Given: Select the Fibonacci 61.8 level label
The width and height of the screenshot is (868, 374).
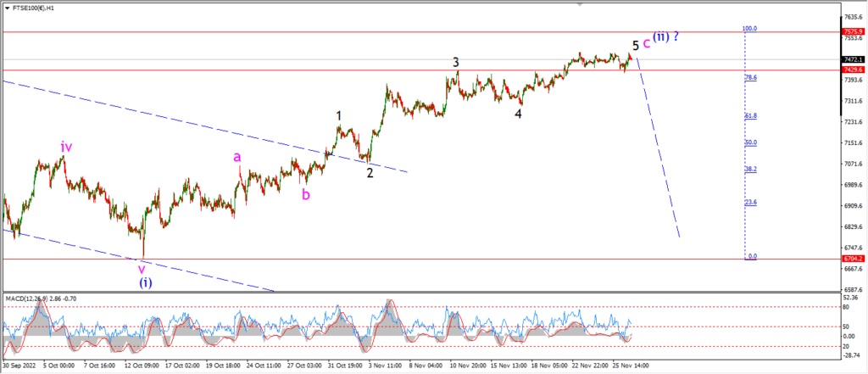Looking at the screenshot, I should point(751,116).
